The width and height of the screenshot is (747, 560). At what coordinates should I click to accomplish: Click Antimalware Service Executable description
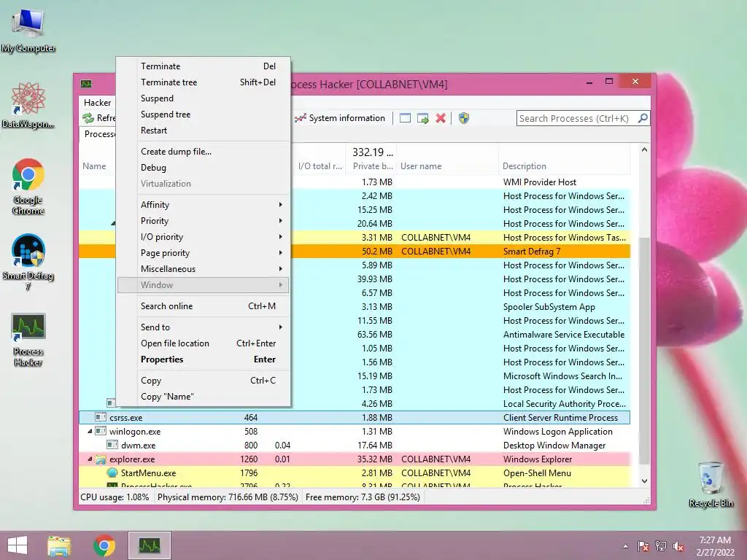[x=564, y=335]
